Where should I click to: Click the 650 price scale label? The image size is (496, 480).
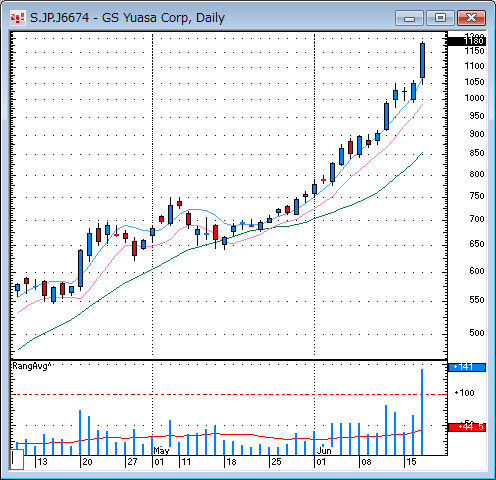point(477,244)
